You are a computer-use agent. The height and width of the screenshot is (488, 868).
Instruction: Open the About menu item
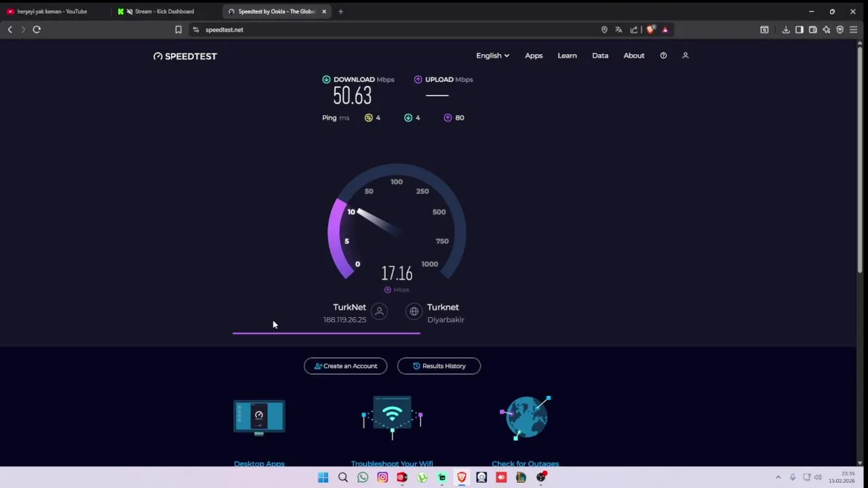634,56
